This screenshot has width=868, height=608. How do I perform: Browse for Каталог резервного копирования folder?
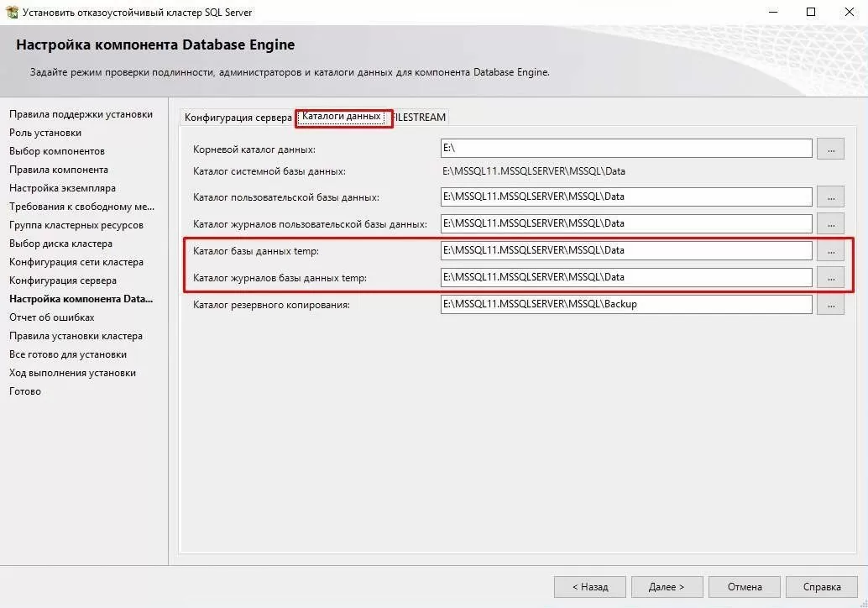coord(830,305)
